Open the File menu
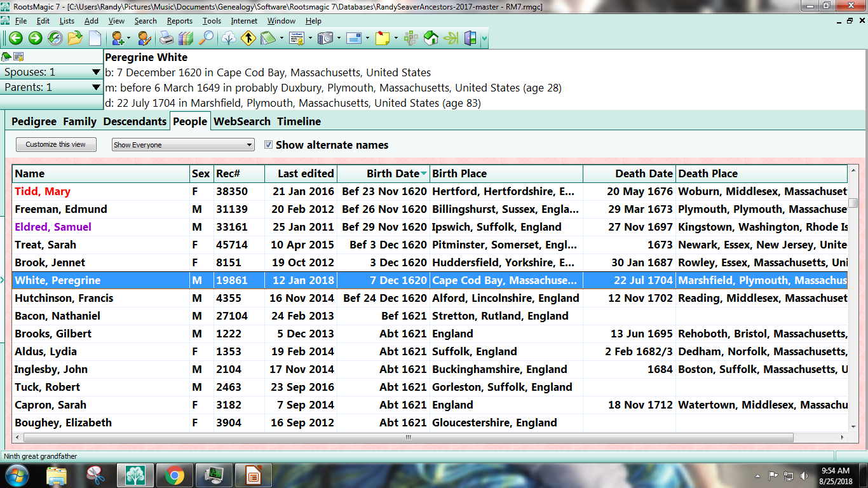Viewport: 868px width, 488px height. 21,21
